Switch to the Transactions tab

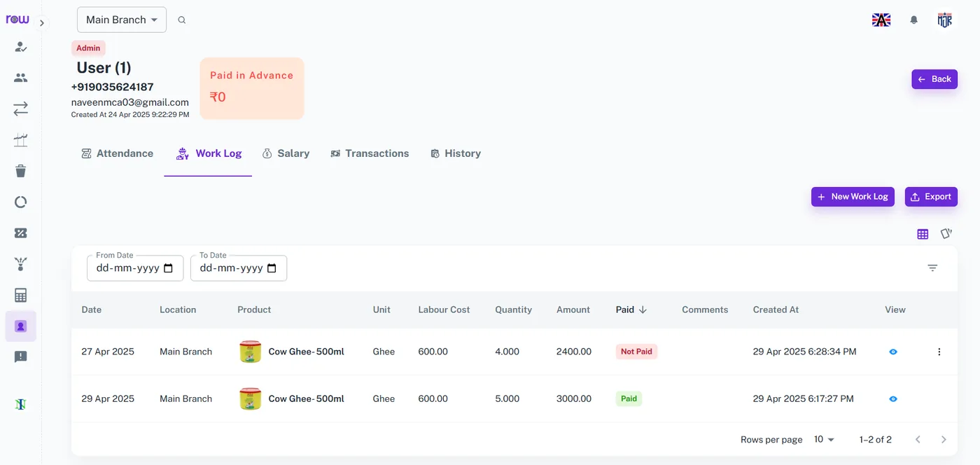click(370, 153)
